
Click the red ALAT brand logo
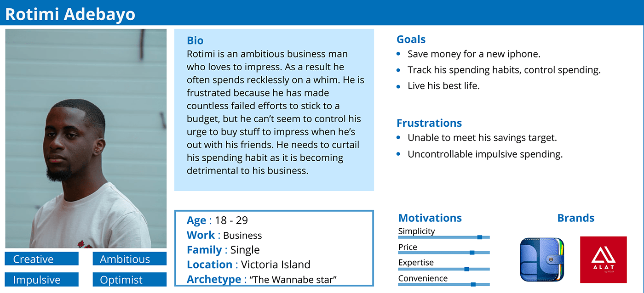tap(603, 259)
